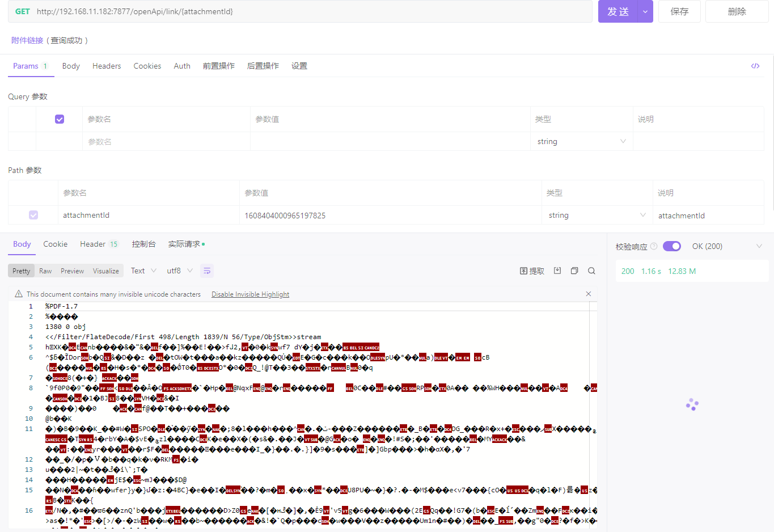Click the 1.16 s response time
774x532 pixels.
651,271
